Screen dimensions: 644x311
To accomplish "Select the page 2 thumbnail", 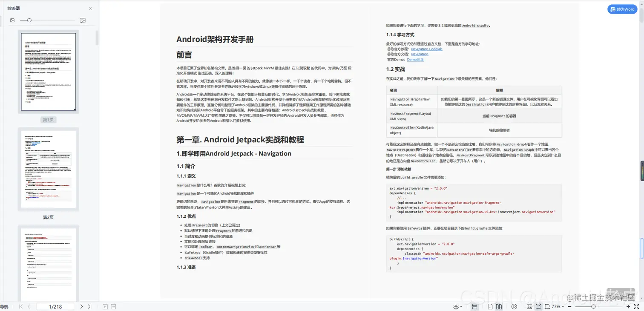I will (x=48, y=168).
